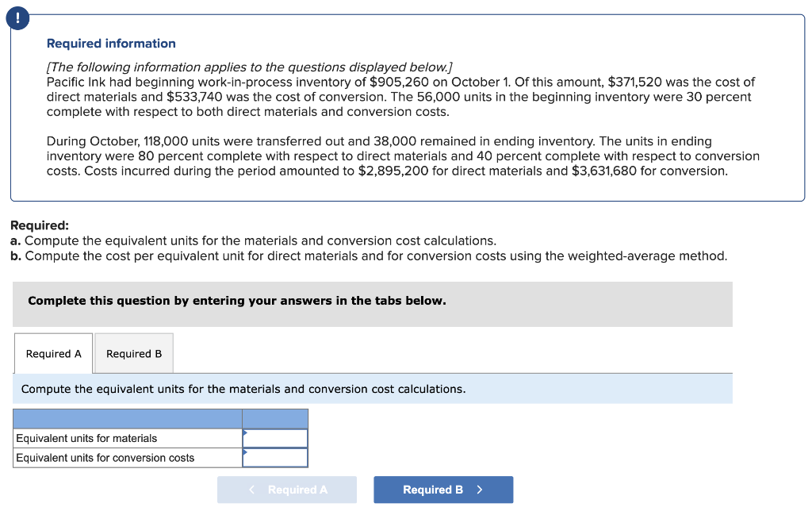Click the italic 'The following information applies' note
Viewport: 812px width, 511px height.
[249, 67]
